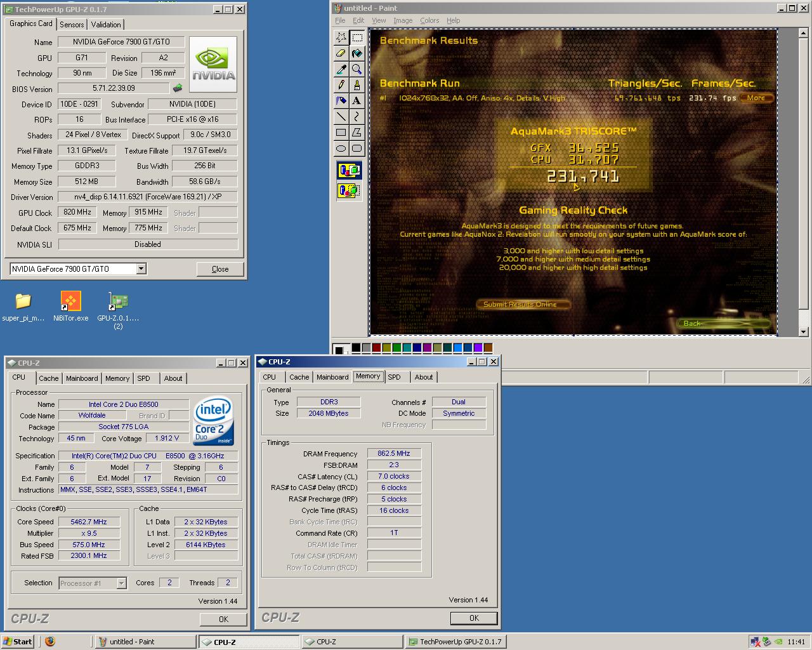
Task: Select the straight Line tool in Paint
Action: (341, 116)
